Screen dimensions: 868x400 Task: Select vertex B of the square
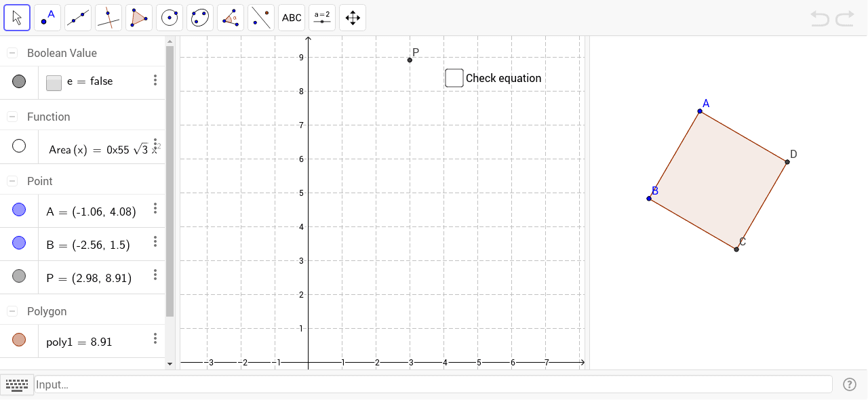click(649, 199)
